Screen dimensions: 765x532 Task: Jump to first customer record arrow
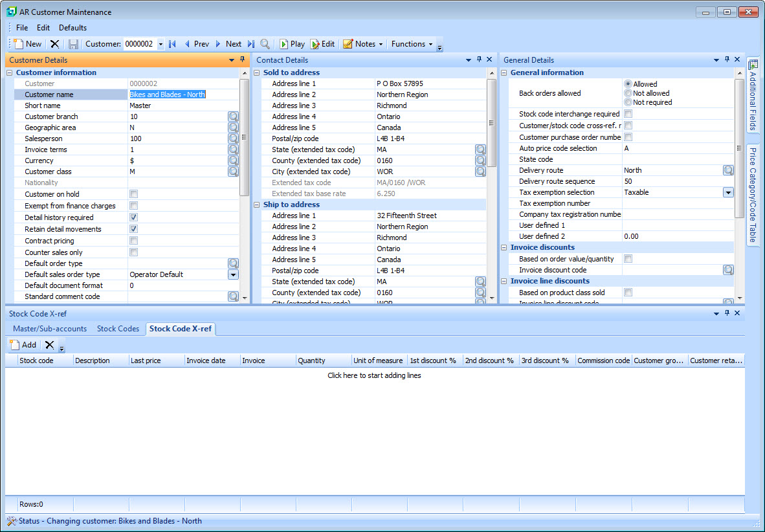pyautogui.click(x=172, y=44)
